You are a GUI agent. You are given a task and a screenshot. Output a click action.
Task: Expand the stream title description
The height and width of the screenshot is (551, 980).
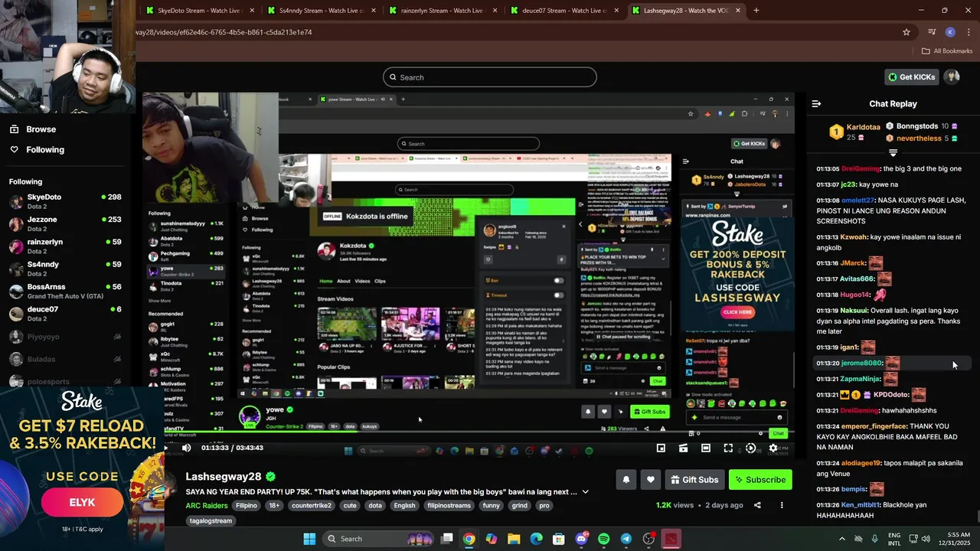click(x=586, y=492)
